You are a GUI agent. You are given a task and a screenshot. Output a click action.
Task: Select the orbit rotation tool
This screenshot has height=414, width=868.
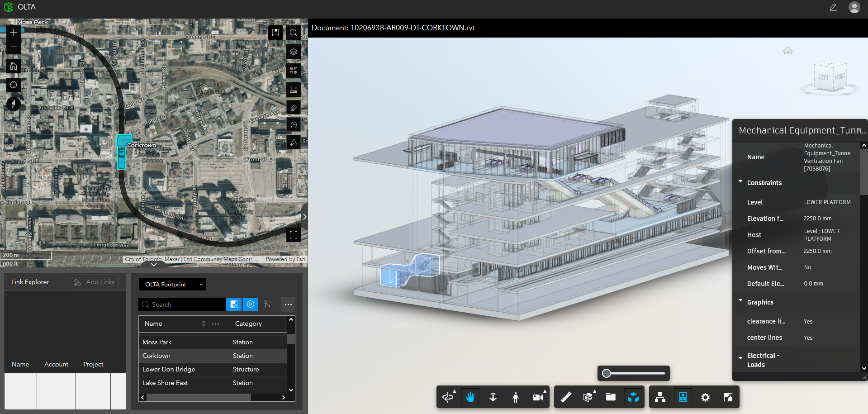[448, 397]
